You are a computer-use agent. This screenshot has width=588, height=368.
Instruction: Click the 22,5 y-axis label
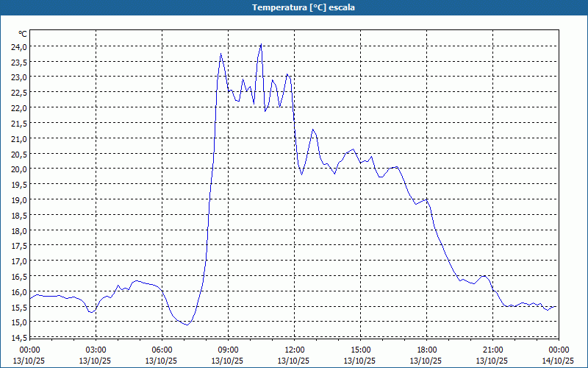pyautogui.click(x=19, y=93)
